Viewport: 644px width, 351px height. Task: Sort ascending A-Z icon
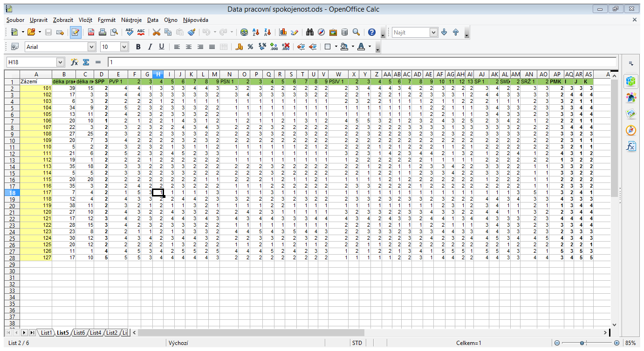click(255, 32)
